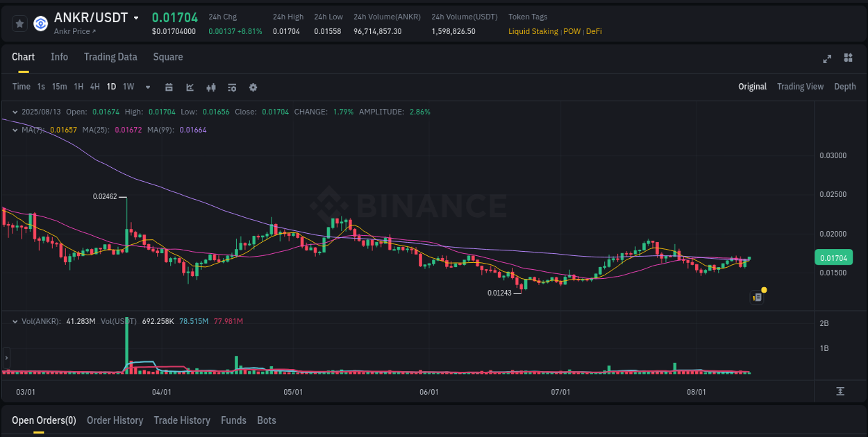
Task: Open the date range picker calendar icon
Action: point(169,87)
